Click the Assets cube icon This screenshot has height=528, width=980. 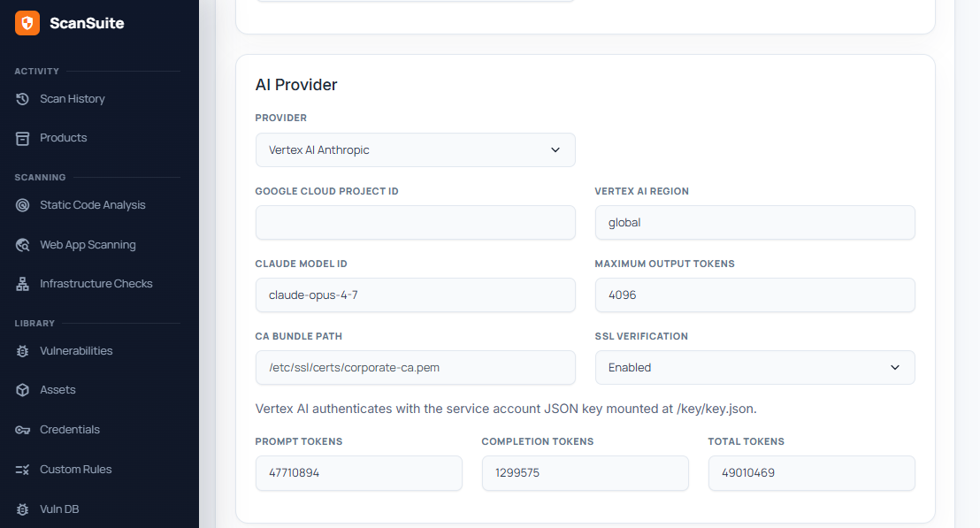22,390
